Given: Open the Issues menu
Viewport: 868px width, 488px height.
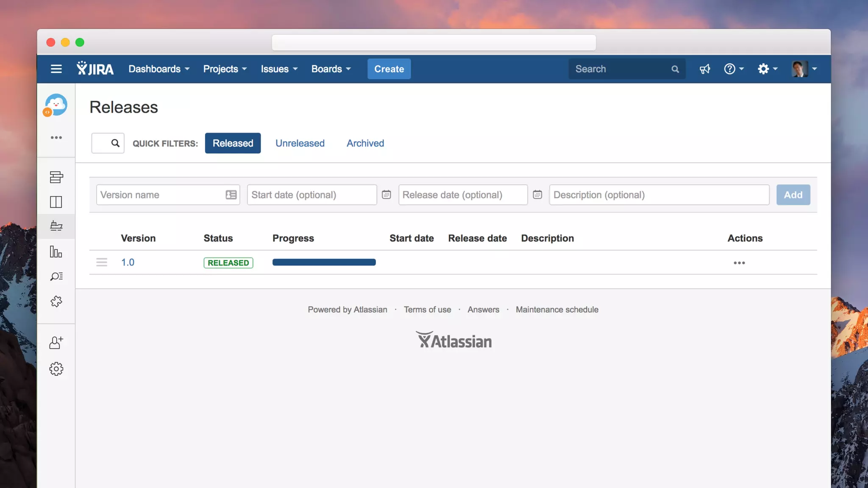Looking at the screenshot, I should tap(279, 69).
